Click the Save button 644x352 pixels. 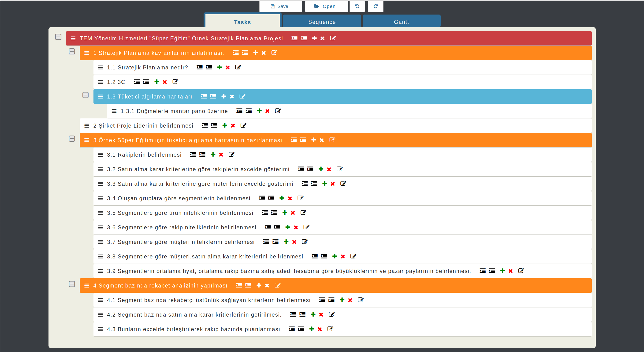(x=280, y=6)
